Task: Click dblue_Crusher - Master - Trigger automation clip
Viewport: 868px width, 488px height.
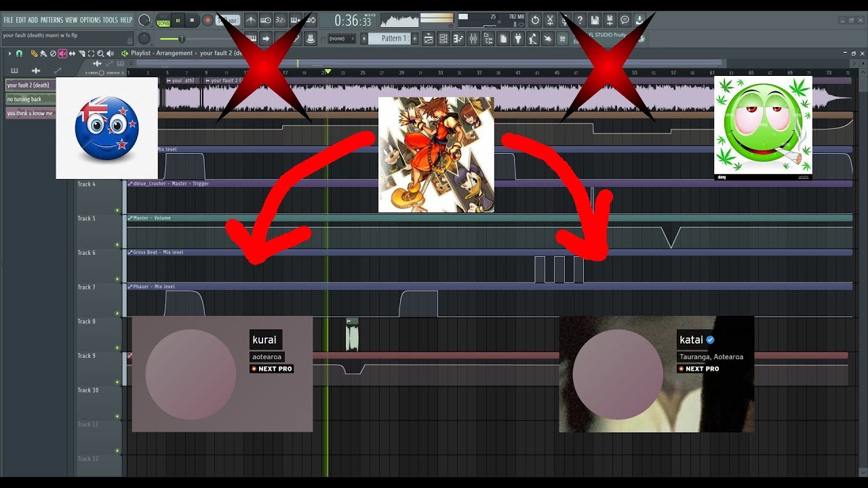Action: 488,184
